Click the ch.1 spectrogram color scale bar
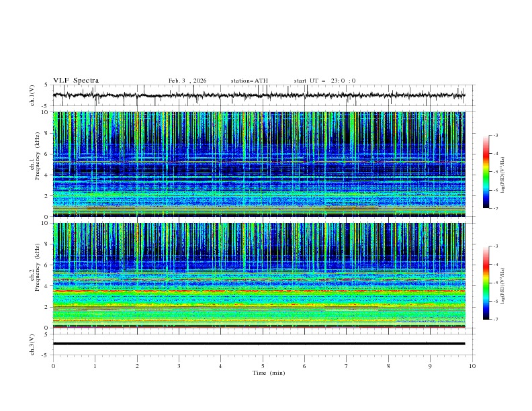The image size is (532, 411). (486, 172)
